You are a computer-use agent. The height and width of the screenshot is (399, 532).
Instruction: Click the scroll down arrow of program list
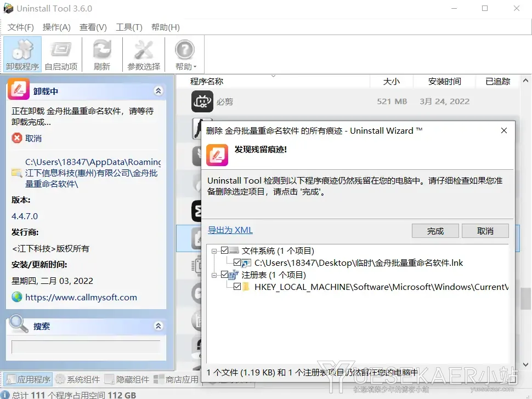click(x=525, y=365)
